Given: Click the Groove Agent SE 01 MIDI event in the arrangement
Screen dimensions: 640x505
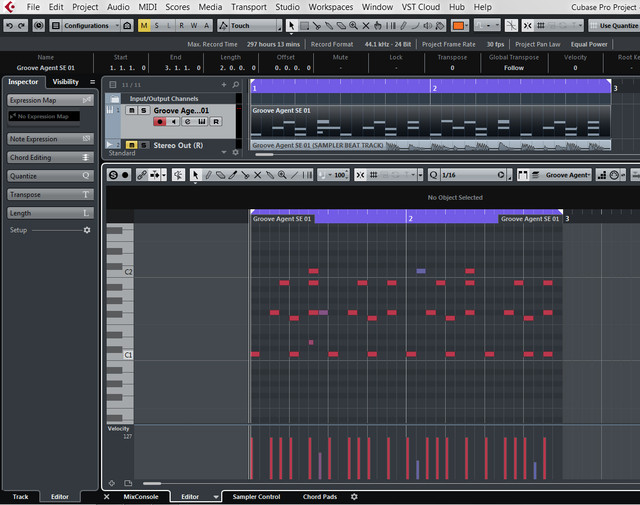Looking at the screenshot, I should [x=430, y=121].
